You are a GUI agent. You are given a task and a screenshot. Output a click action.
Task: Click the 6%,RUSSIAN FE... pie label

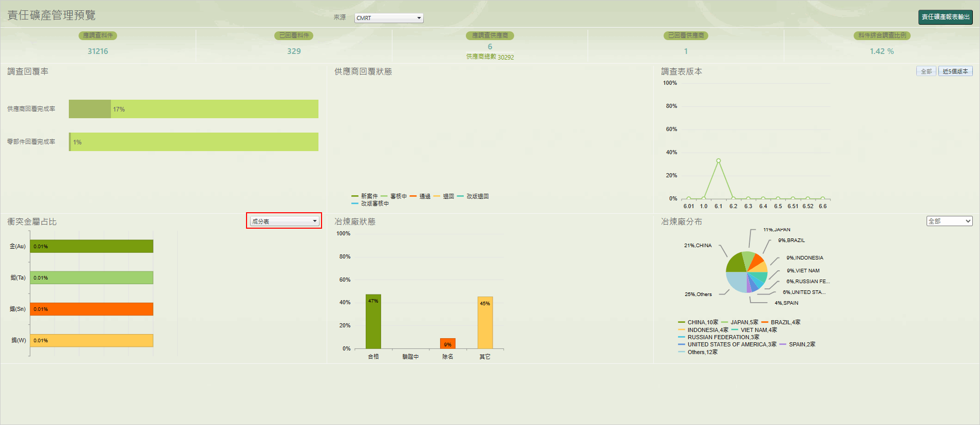click(808, 282)
